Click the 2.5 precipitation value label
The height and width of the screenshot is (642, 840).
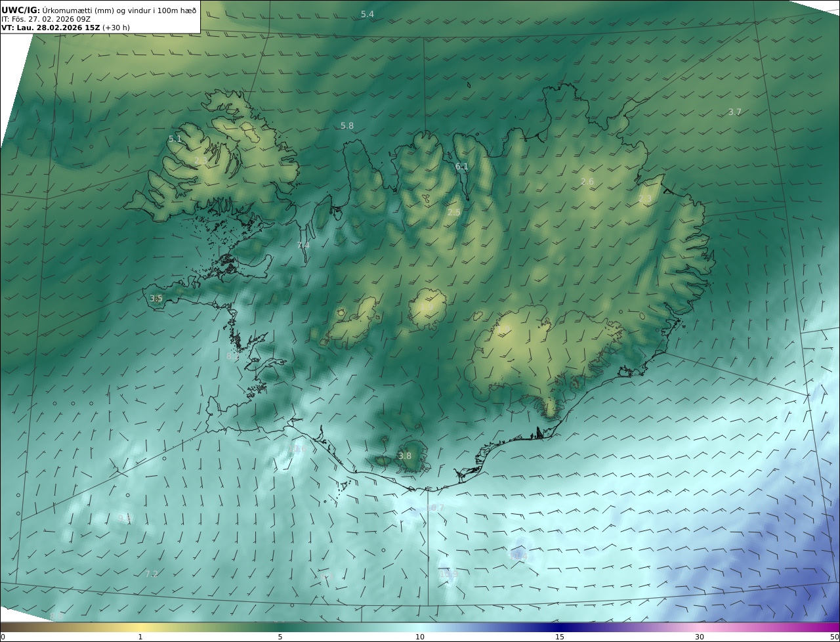coord(454,213)
